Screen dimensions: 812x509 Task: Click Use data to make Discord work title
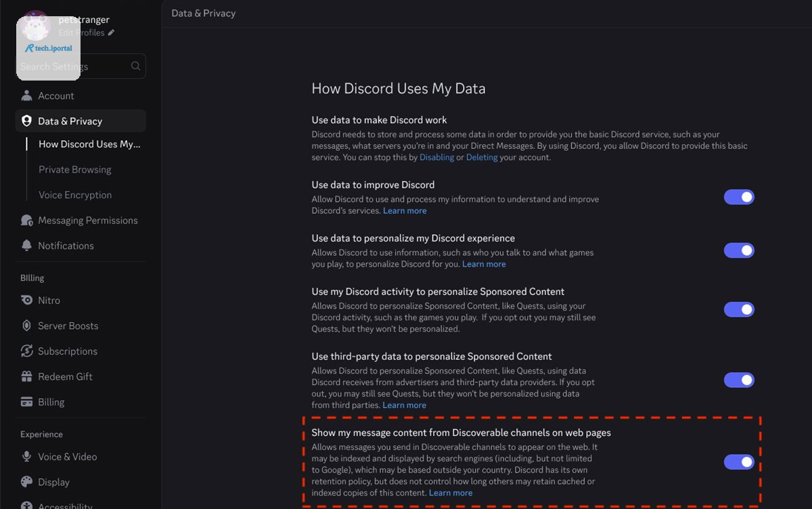[x=379, y=120]
